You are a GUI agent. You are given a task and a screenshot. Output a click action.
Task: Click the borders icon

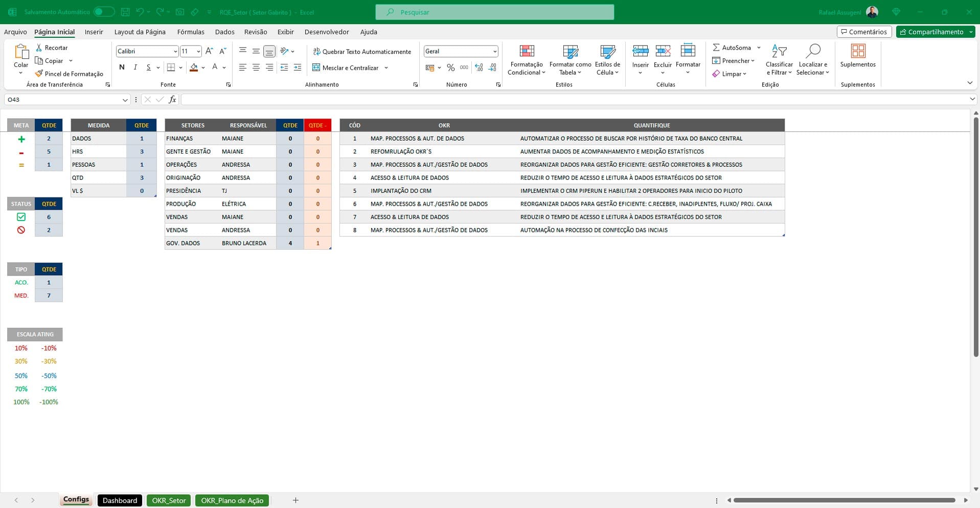point(171,67)
